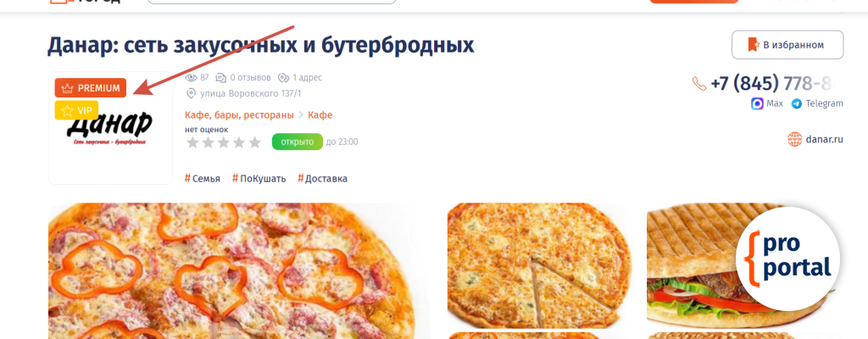This screenshot has height=339, width=868.
Task: Rate with the fifth star
Action: pos(254,143)
